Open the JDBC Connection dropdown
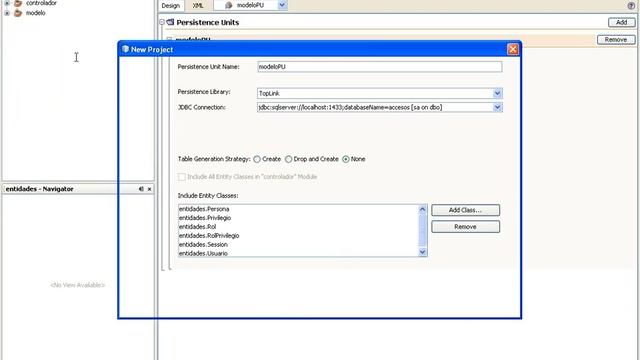 tap(497, 107)
